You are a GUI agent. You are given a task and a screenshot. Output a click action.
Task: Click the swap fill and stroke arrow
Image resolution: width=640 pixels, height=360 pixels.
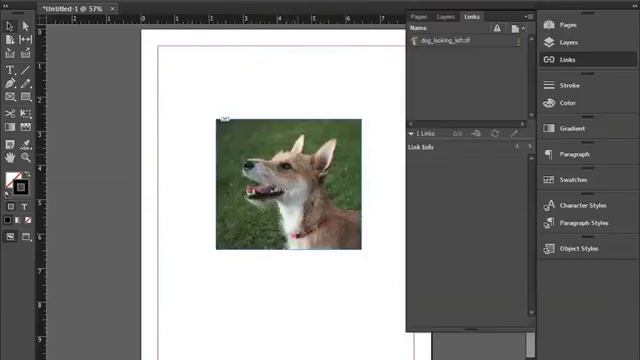pyautogui.click(x=27, y=174)
